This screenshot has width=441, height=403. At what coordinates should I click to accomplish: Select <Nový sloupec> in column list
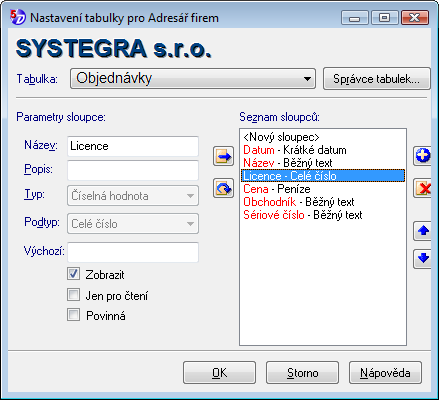323,137
